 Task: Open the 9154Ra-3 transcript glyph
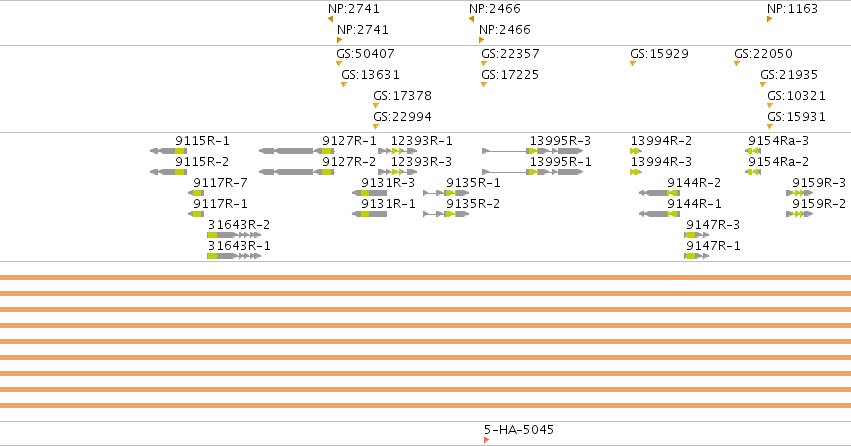tap(753, 151)
